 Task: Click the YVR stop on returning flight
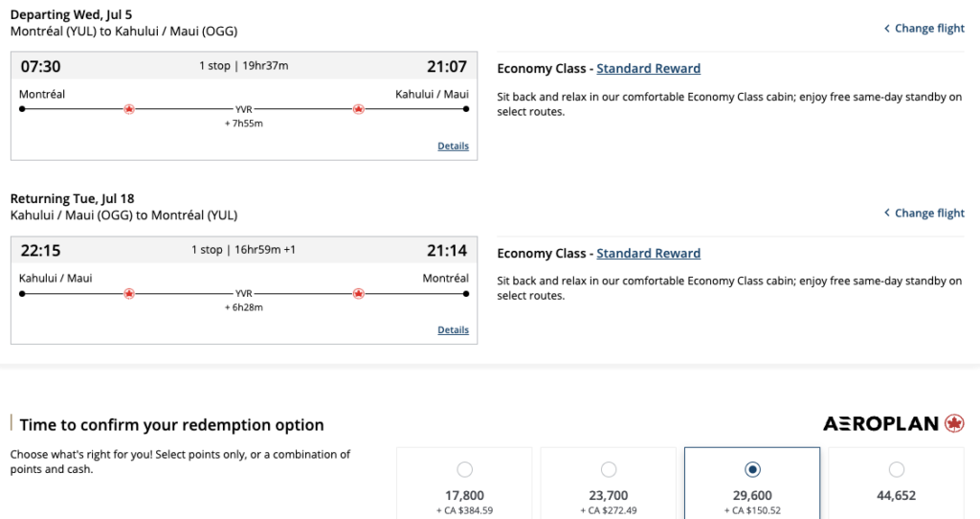coord(243,294)
